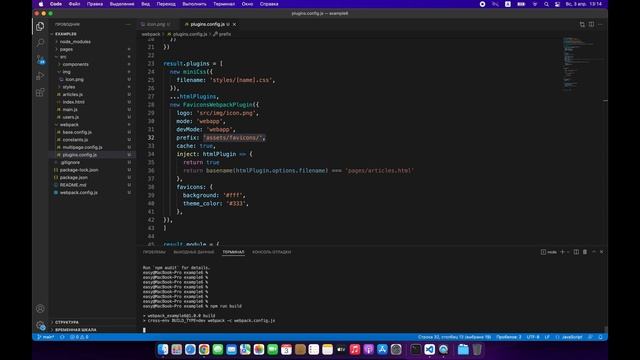This screenshot has height=360, width=640.
Task: Open Calendar app from the Dock
Action: [x=286, y=349]
